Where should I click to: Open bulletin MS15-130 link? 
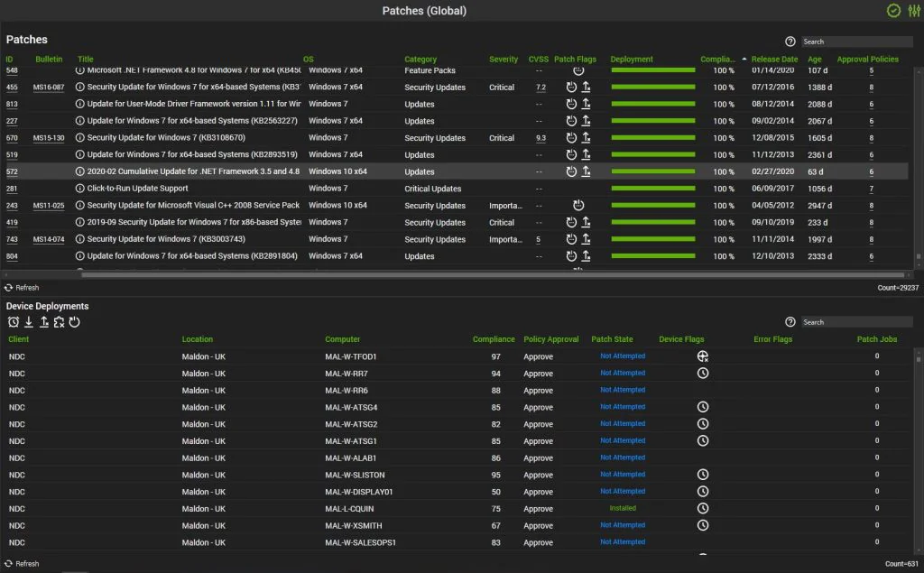coord(49,137)
